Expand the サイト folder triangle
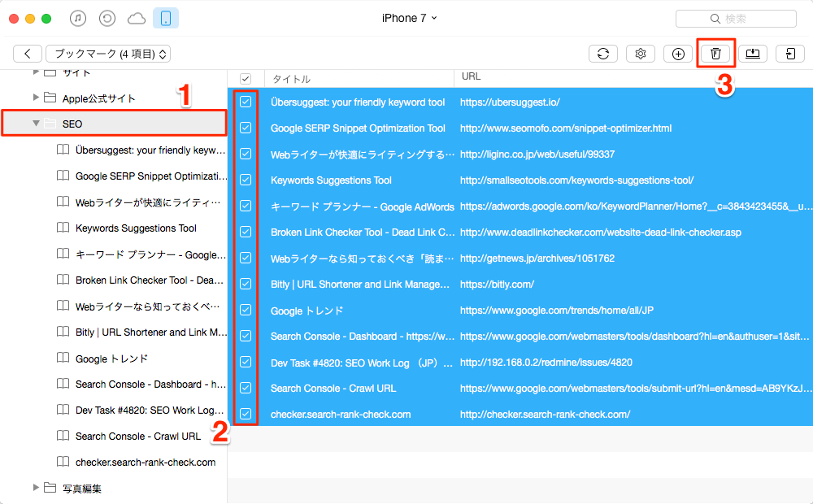The height and width of the screenshot is (504, 813). pos(35,72)
